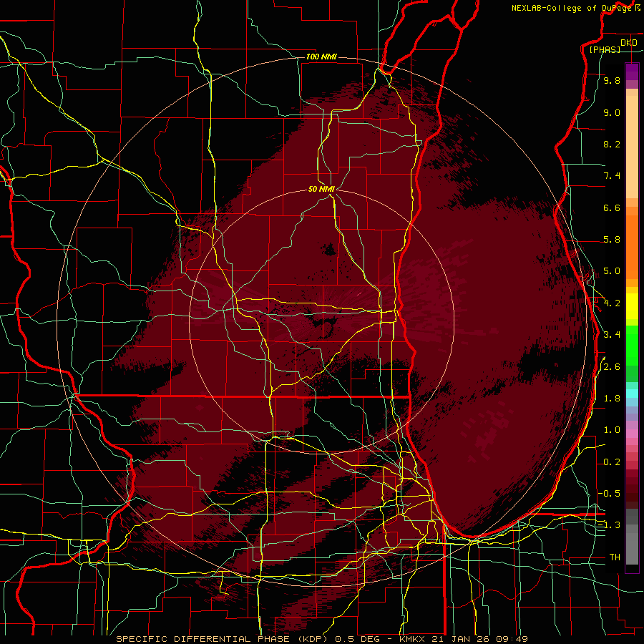Pick the peach segment of the color bar

632,147
